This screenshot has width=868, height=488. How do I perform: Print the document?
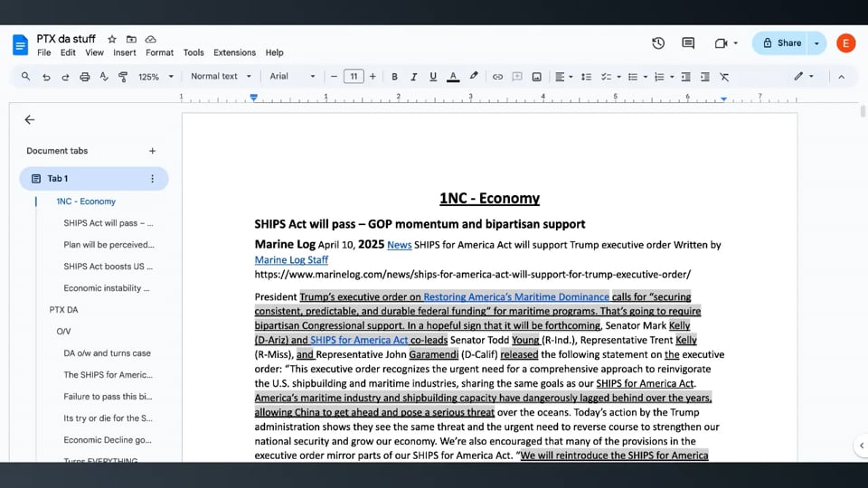pyautogui.click(x=85, y=77)
